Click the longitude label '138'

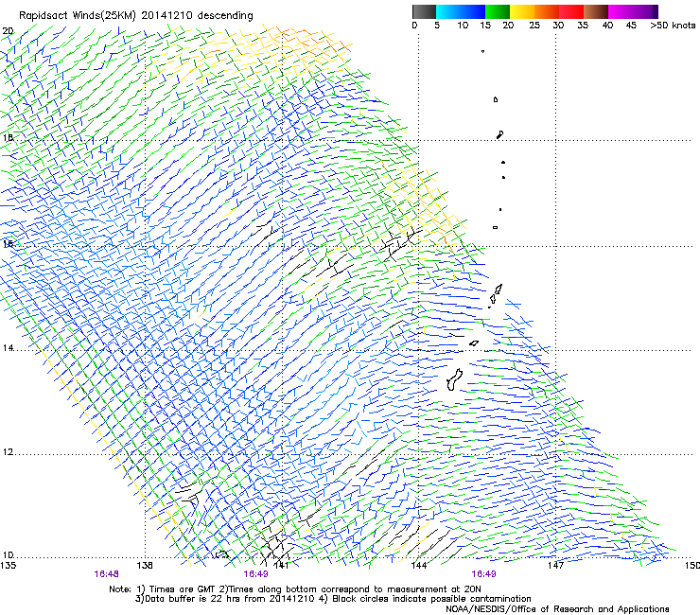145,566
